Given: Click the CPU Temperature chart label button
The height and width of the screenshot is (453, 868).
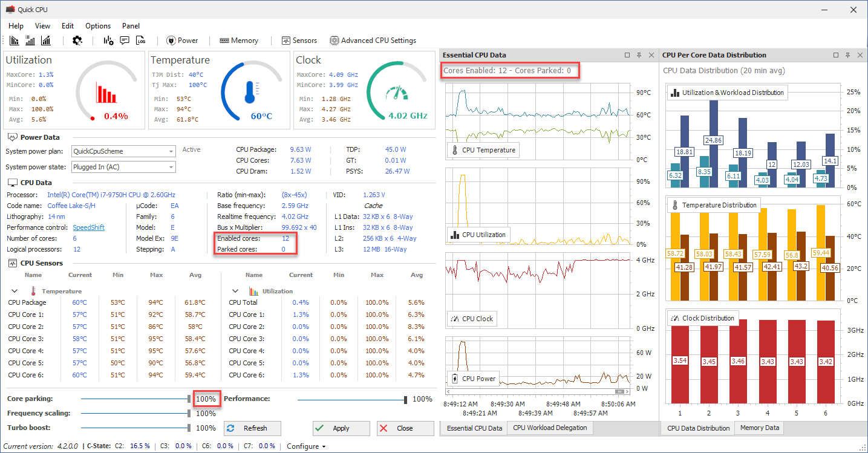Looking at the screenshot, I should pos(483,149).
